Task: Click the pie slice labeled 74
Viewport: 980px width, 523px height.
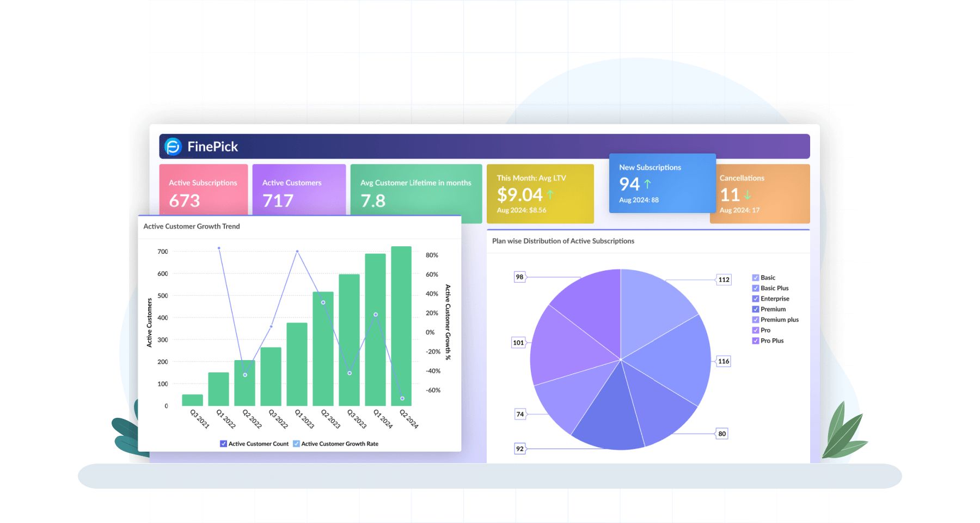Action: [572, 395]
